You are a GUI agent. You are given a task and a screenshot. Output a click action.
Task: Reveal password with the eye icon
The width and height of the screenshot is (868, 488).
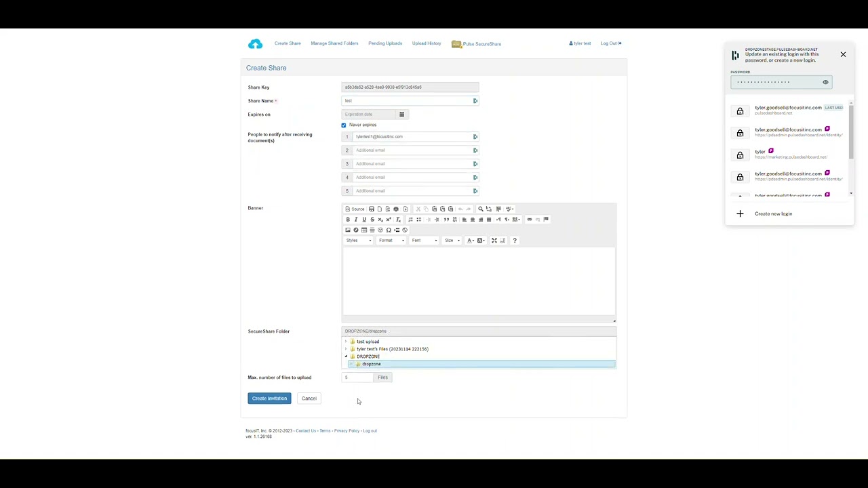825,82
